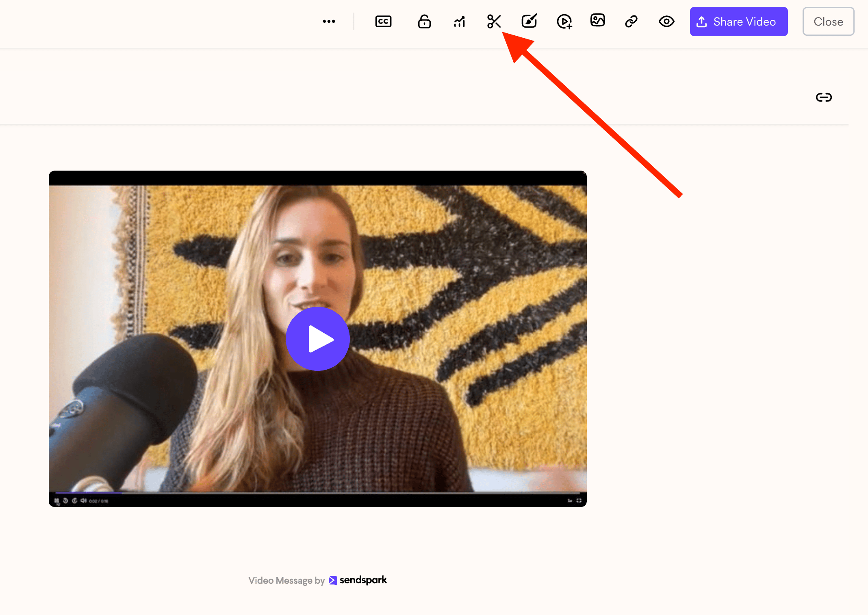Click the Close button

(x=828, y=22)
